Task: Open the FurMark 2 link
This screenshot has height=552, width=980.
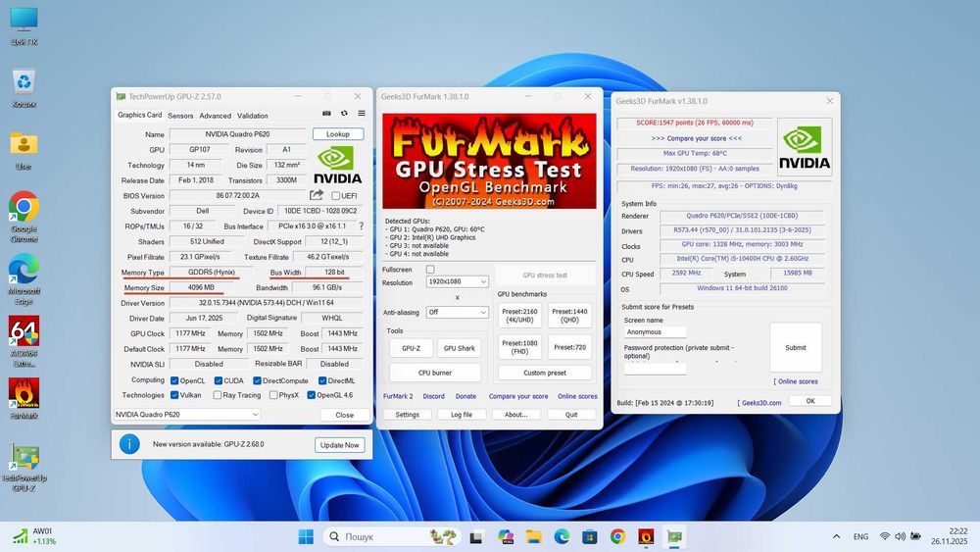Action: point(398,396)
